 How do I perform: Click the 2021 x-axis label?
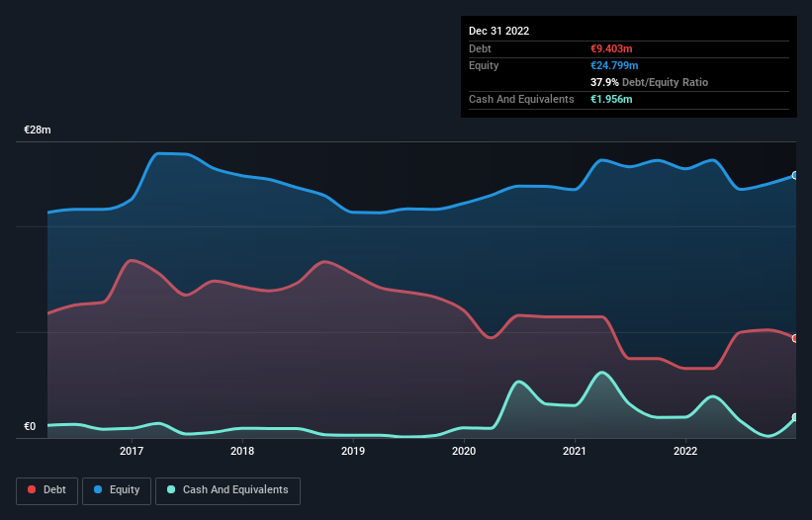pos(575,451)
